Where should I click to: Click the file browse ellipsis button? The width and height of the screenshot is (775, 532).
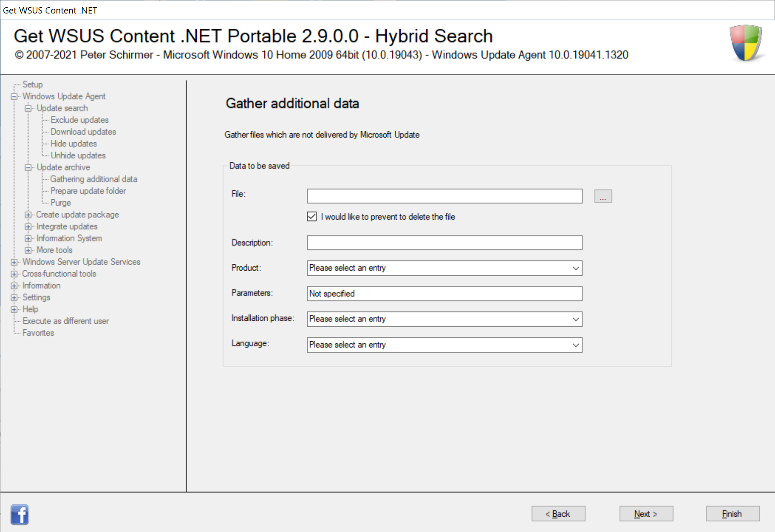(x=603, y=196)
